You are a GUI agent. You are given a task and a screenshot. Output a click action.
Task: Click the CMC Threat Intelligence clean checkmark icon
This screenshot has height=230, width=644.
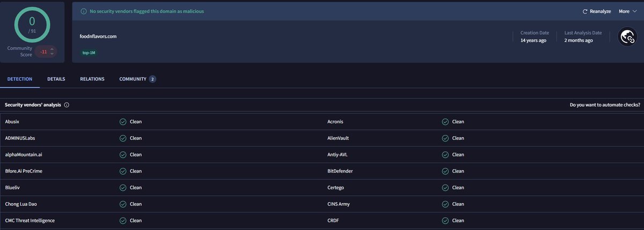123,220
